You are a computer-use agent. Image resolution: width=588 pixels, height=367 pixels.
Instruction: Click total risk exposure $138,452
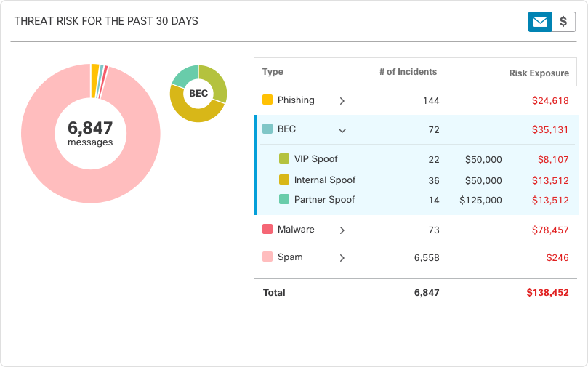547,293
